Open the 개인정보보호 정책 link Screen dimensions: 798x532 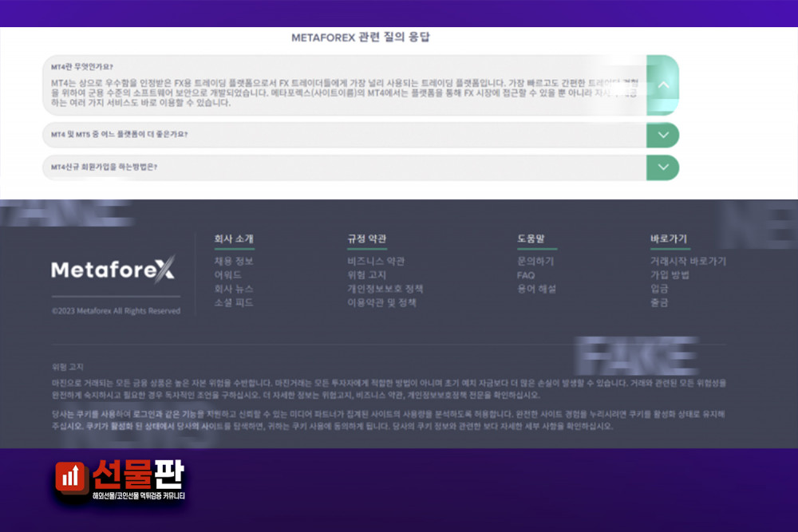pos(385,289)
